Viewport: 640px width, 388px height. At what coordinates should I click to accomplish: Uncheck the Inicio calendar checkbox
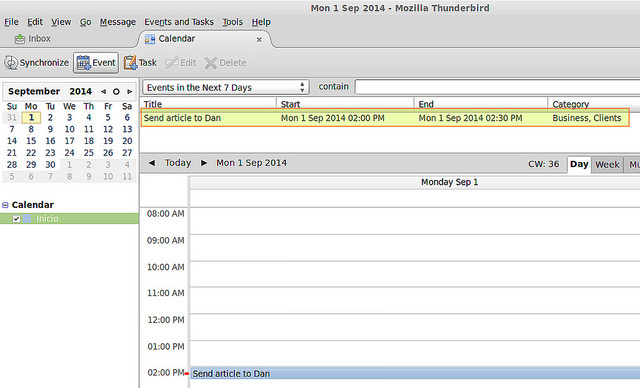[16, 219]
